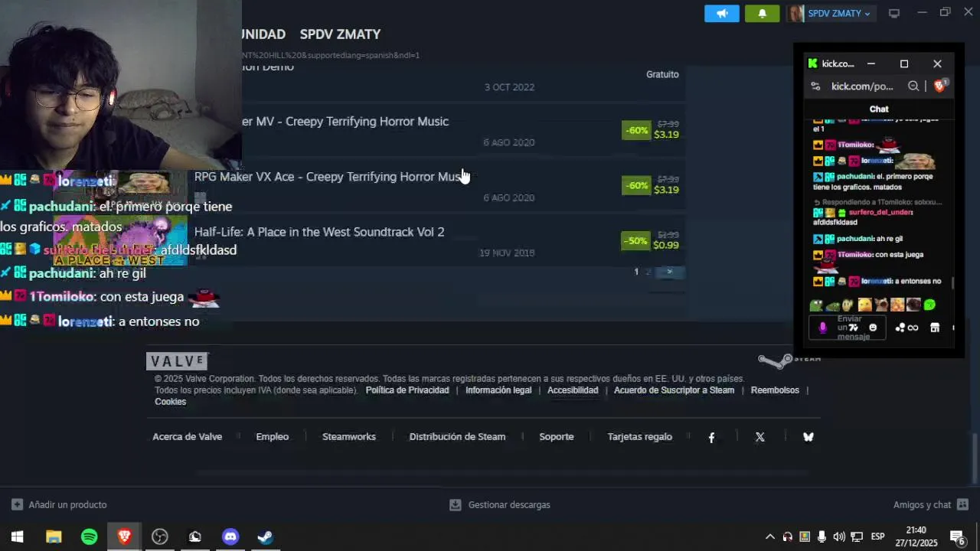Open Tarjetas regalo footer link
This screenshot has height=551, width=980.
click(x=639, y=437)
